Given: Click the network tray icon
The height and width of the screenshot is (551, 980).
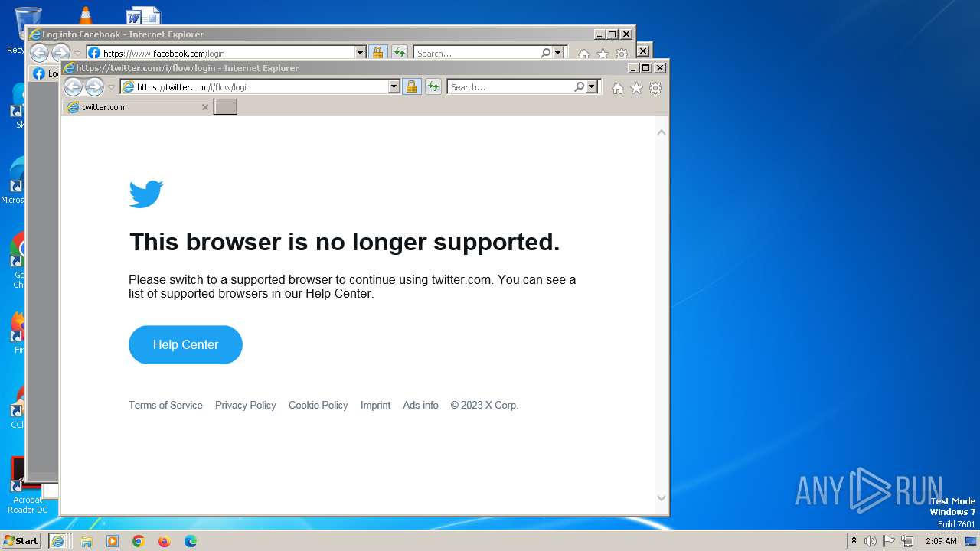Looking at the screenshot, I should pyautogui.click(x=907, y=541).
